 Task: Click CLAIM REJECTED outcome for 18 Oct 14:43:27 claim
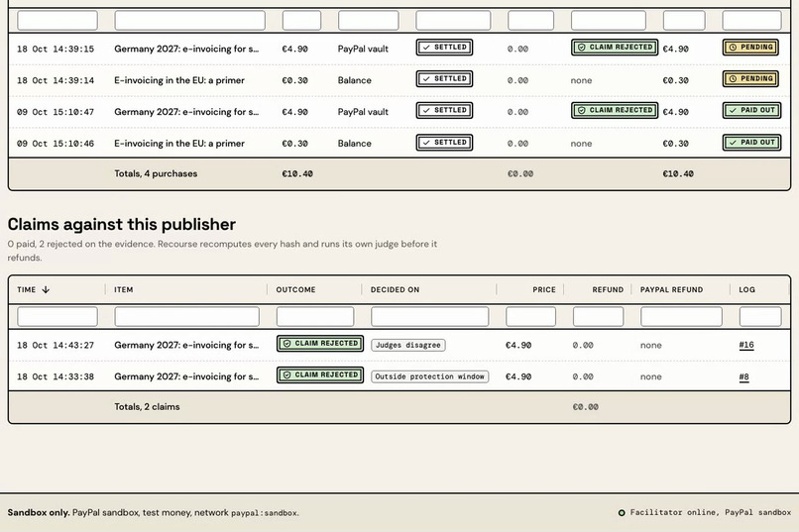[320, 344]
